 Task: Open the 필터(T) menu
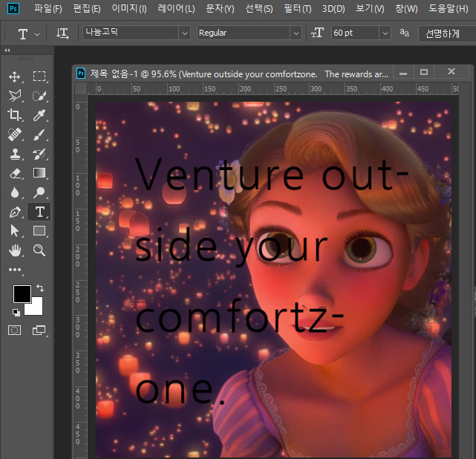tap(298, 8)
